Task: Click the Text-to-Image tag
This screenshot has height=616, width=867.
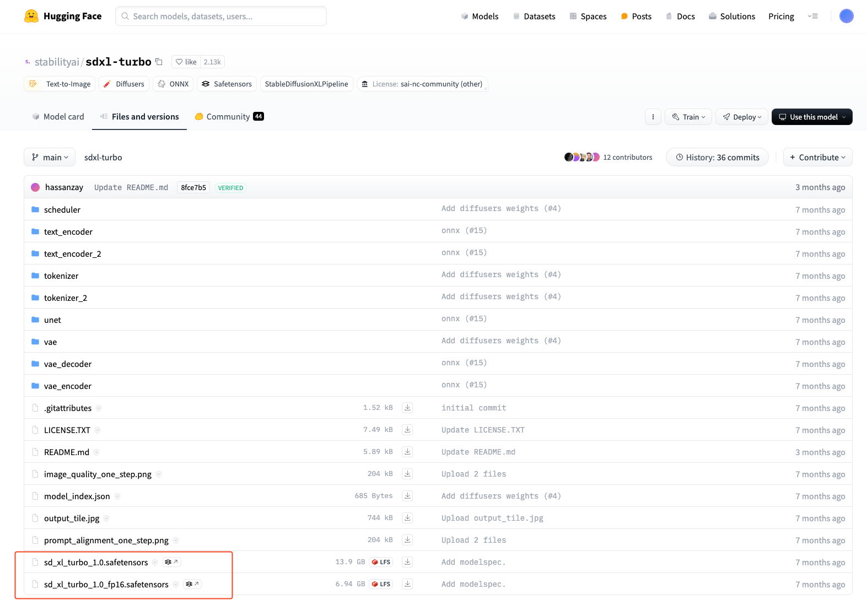Action: (60, 84)
